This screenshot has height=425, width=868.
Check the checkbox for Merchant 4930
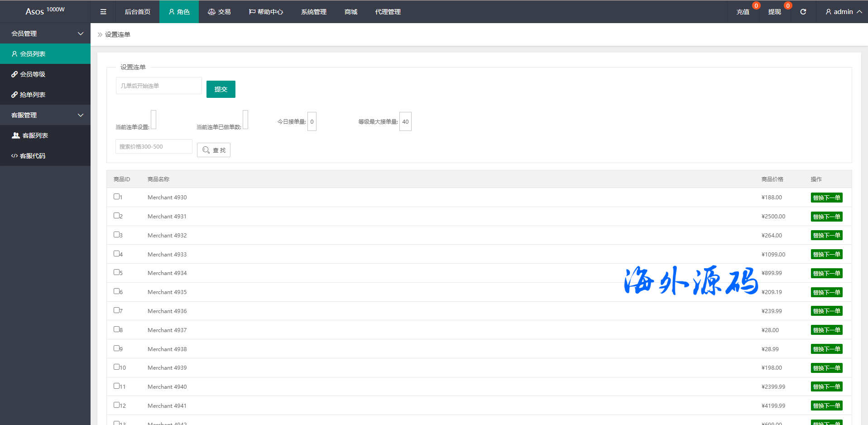click(116, 197)
